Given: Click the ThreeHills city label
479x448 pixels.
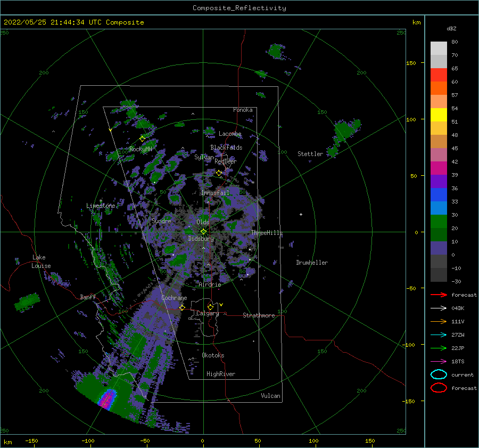Looking at the screenshot, I should pyautogui.click(x=267, y=233).
